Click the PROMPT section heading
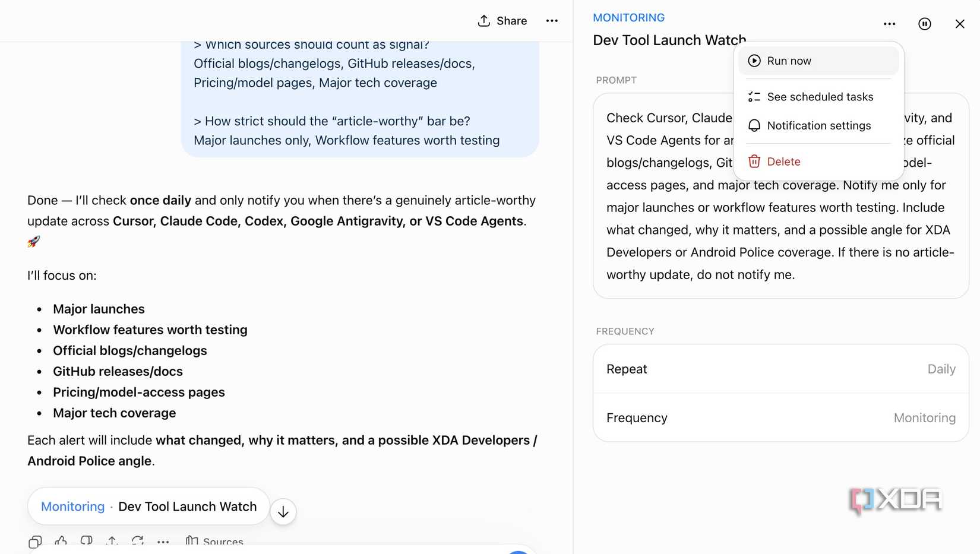 [x=616, y=80]
